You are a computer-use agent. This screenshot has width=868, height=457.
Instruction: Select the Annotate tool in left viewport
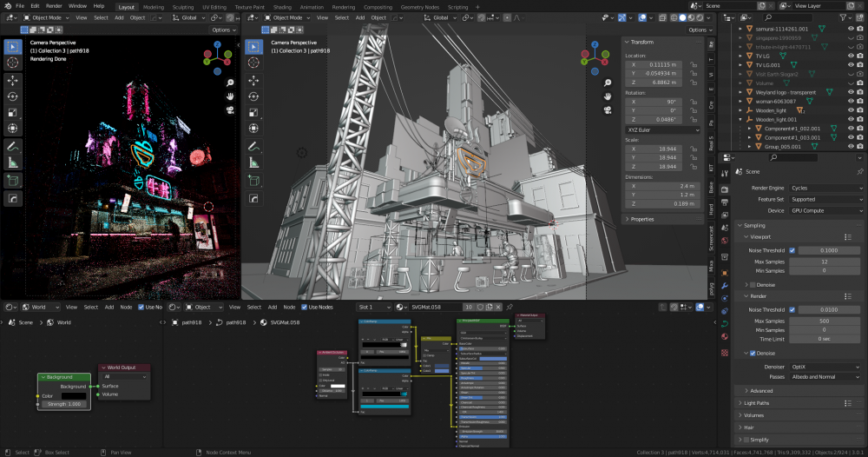pos(13,147)
